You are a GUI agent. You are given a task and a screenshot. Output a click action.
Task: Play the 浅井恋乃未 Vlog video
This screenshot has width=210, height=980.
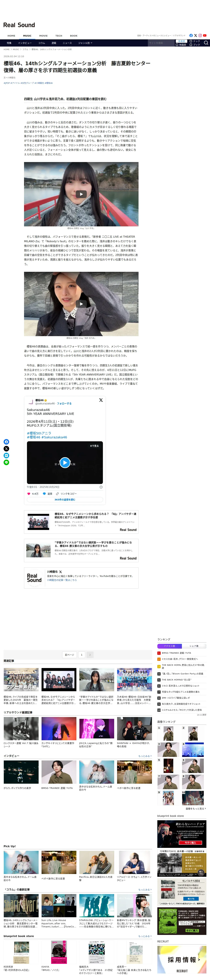coord(81,304)
